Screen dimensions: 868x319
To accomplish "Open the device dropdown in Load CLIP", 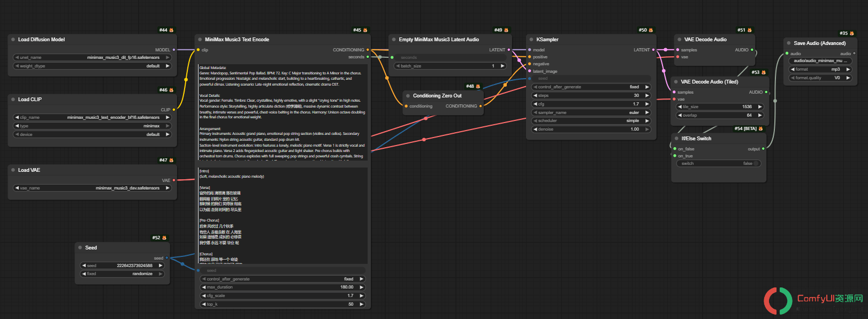I will [93, 134].
